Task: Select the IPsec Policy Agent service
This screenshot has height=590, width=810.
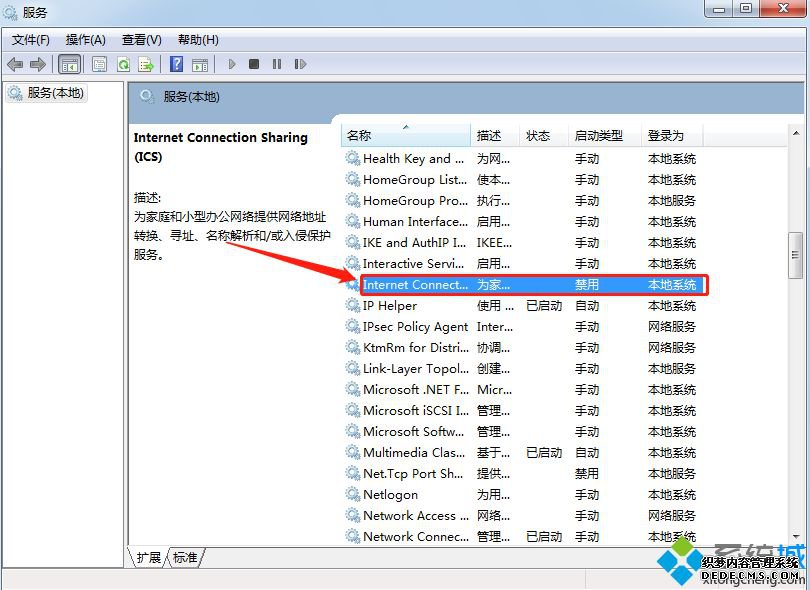Action: (x=522, y=327)
